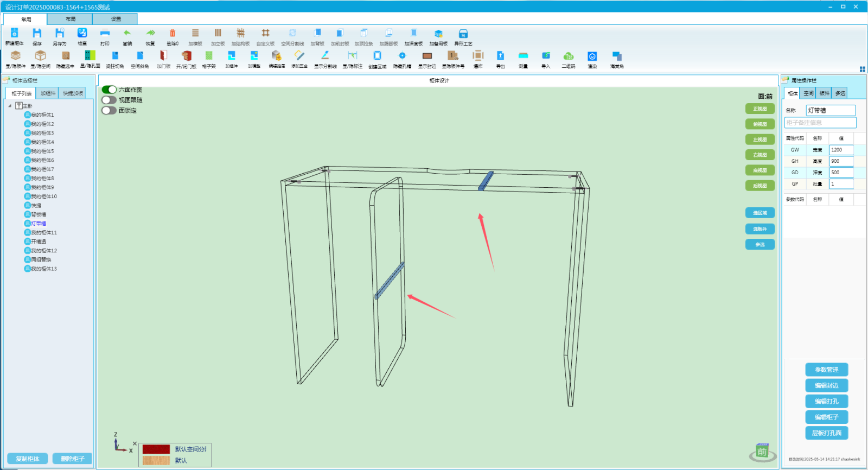Click the 打印 print icon
Screen dimensions: 868x470
(x=105, y=34)
